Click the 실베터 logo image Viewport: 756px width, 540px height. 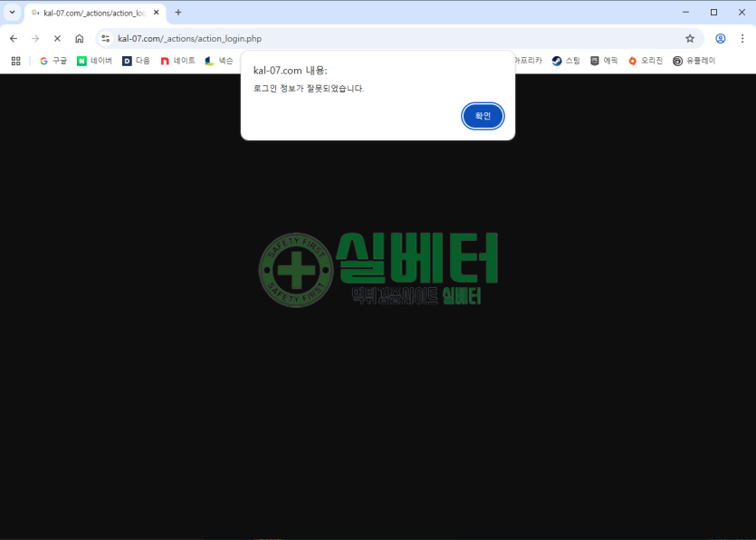coord(378,269)
